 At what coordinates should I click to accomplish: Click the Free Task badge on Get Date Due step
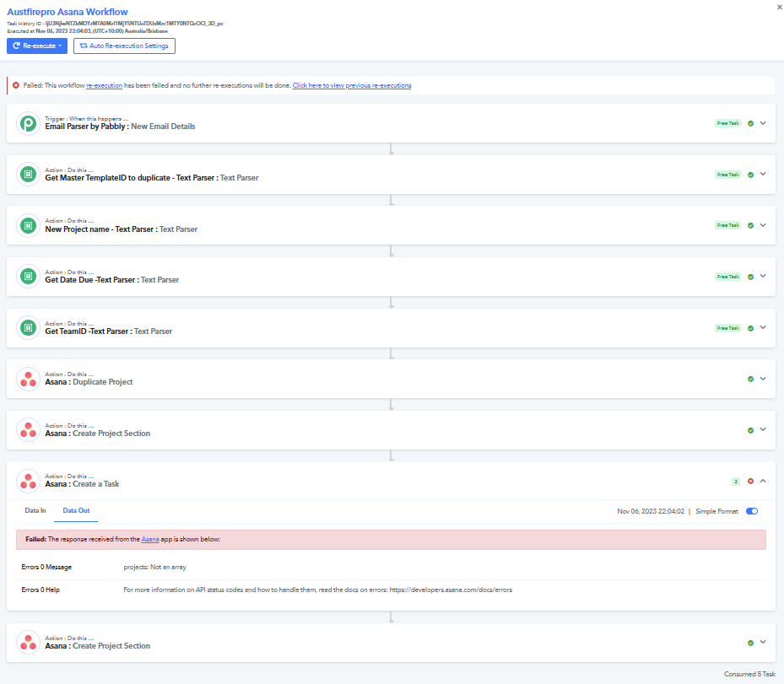pos(727,277)
